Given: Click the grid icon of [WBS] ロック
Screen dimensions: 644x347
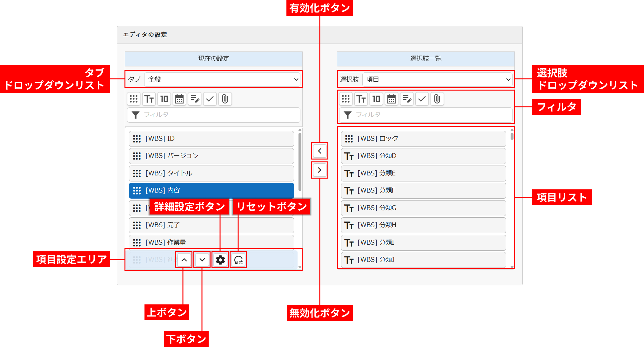Looking at the screenshot, I should click(x=349, y=139).
